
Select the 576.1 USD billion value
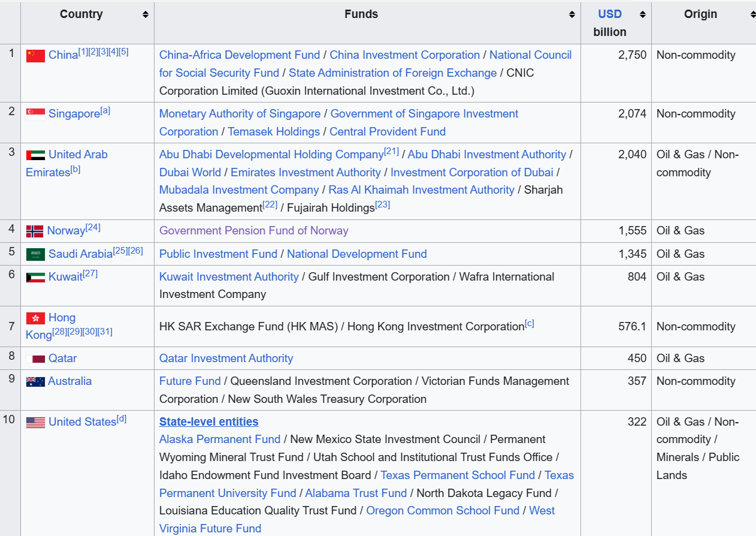[632, 327]
